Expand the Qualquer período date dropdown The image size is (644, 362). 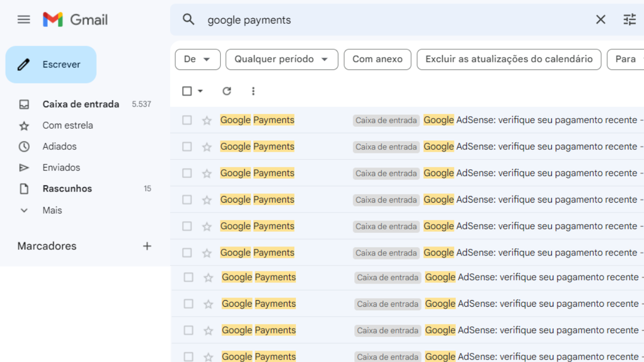[281, 59]
